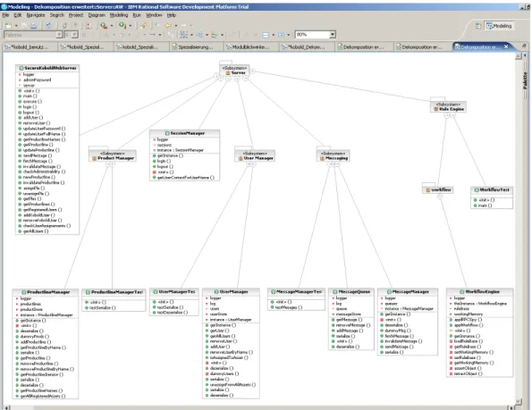Switch to the *kobold_Dekom... editor tab
The image size is (532, 410).
coord(307,47)
